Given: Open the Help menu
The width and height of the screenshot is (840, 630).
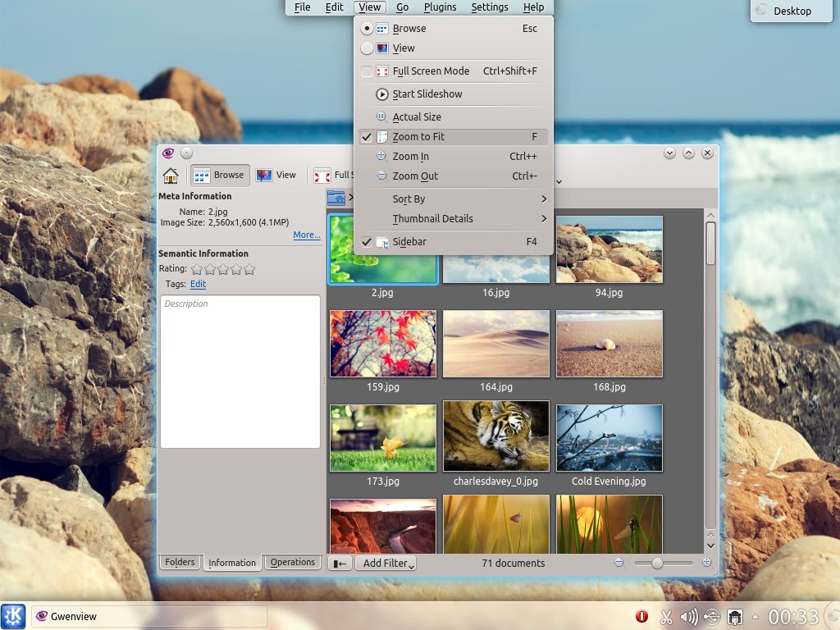Looking at the screenshot, I should coord(533,7).
